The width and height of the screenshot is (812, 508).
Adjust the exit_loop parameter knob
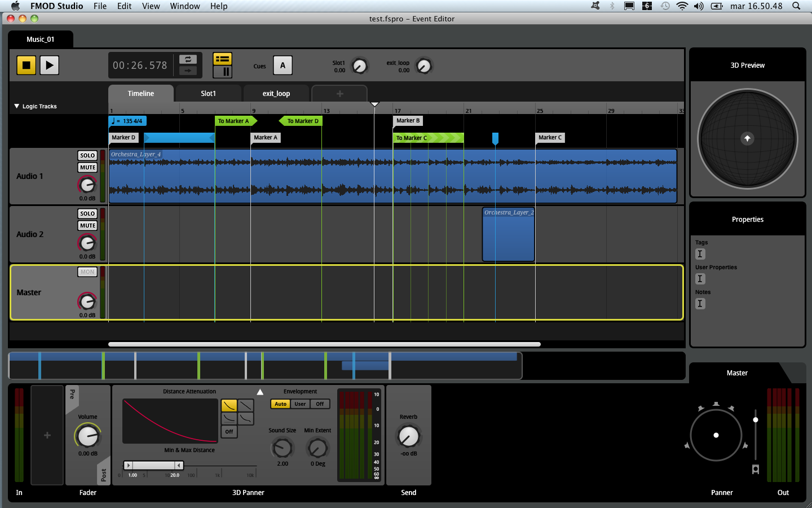pos(423,66)
